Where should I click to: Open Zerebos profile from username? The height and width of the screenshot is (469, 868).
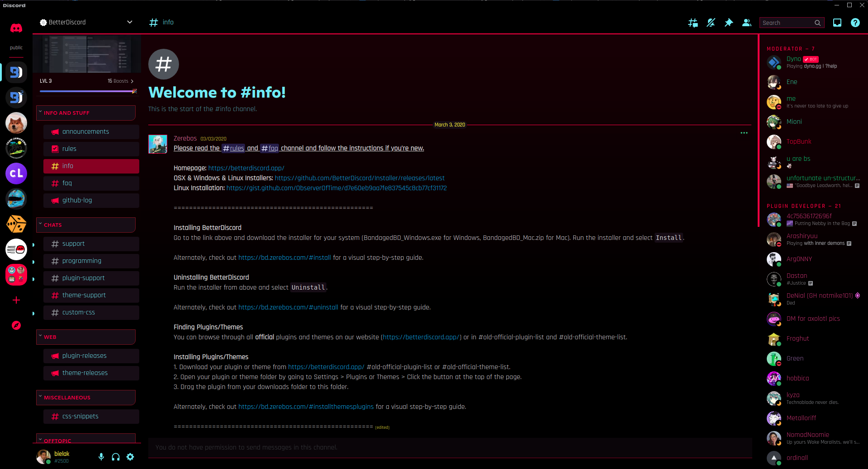(185, 138)
